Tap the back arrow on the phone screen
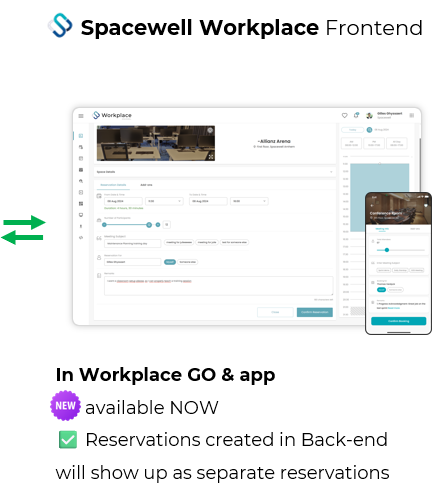This screenshot has width=432, height=491. 372,205
